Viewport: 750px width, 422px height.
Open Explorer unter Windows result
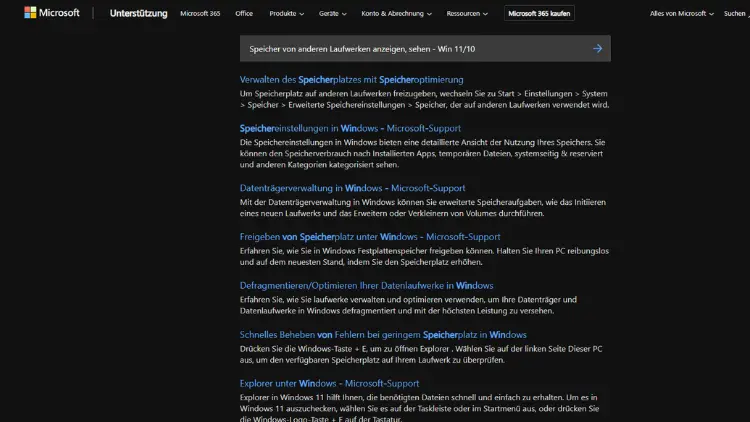point(329,383)
